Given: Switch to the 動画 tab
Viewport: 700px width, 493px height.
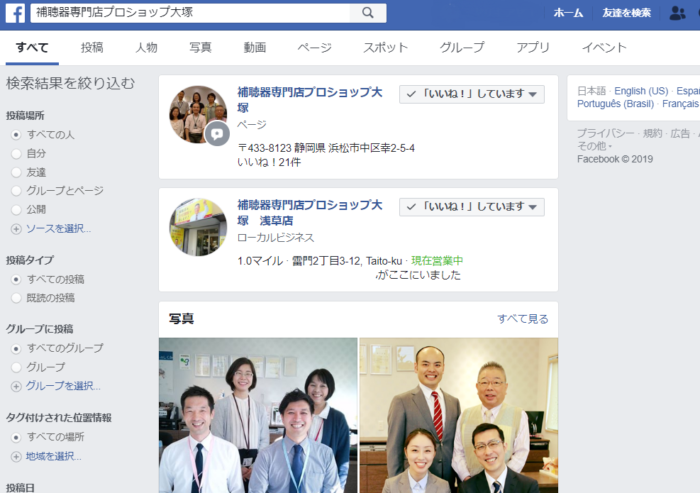Looking at the screenshot, I should 255,47.
